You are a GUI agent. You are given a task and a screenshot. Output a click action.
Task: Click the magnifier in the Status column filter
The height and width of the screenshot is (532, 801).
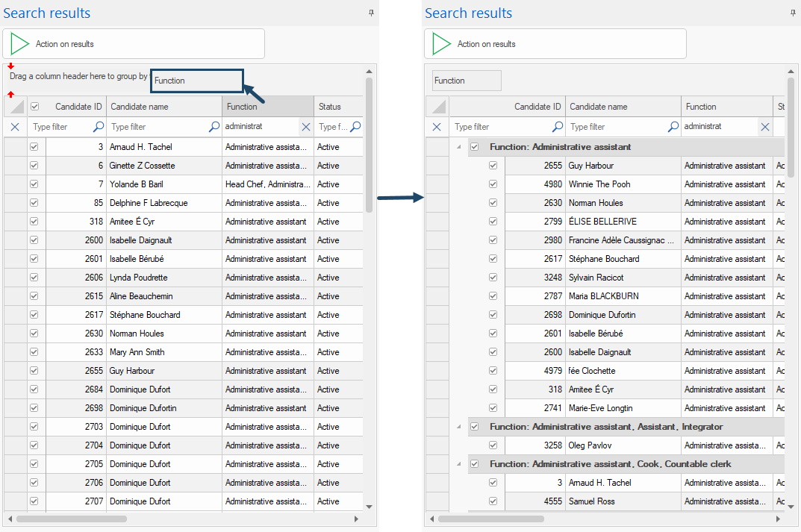355,127
